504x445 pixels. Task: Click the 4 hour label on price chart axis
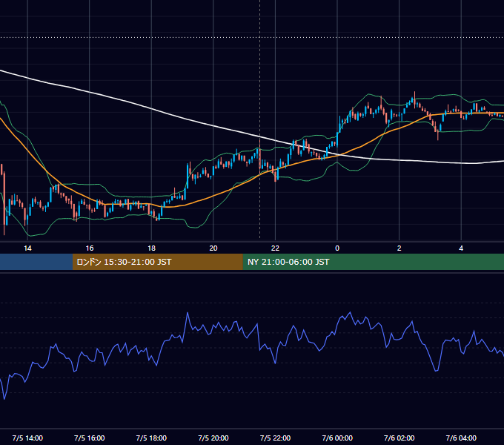[x=461, y=248]
